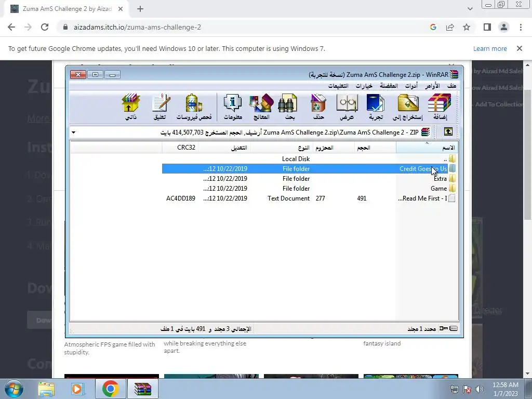Open File Explorer from taskbar
532x399 pixels.
46,389
